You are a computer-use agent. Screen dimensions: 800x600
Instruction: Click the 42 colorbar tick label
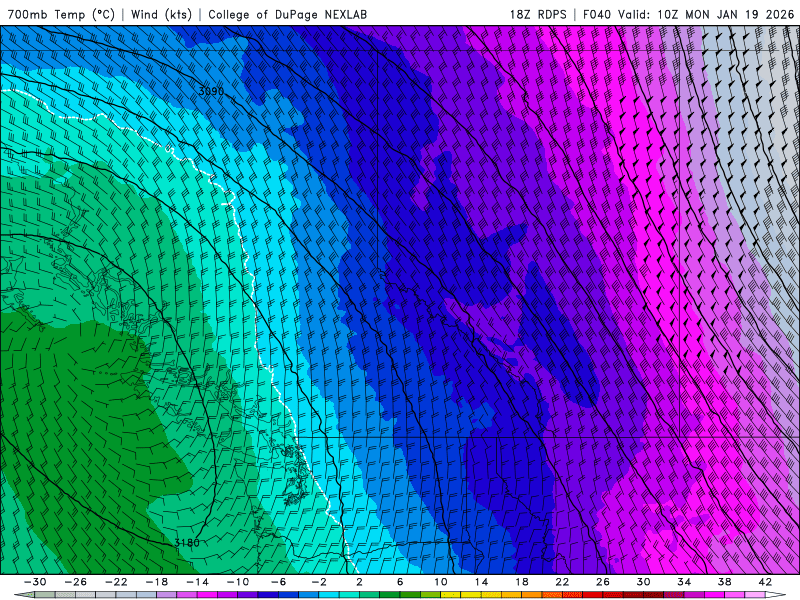(765, 582)
